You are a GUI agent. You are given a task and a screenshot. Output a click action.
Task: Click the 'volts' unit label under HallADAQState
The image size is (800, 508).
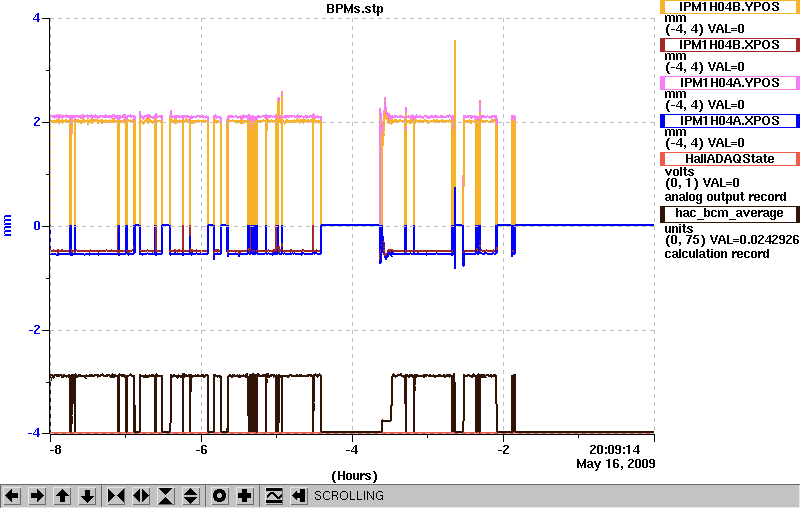pyautogui.click(x=680, y=172)
